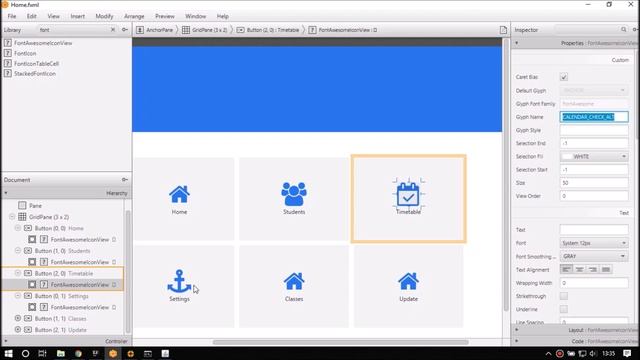The width and height of the screenshot is (640, 360).
Task: Click the Classes house icon on the canvas
Action: (x=294, y=281)
